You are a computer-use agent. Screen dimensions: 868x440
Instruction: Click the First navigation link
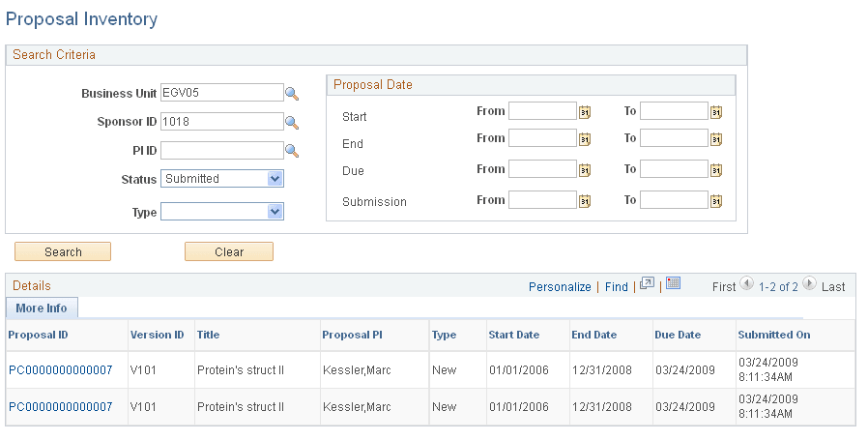pyautogui.click(x=724, y=287)
